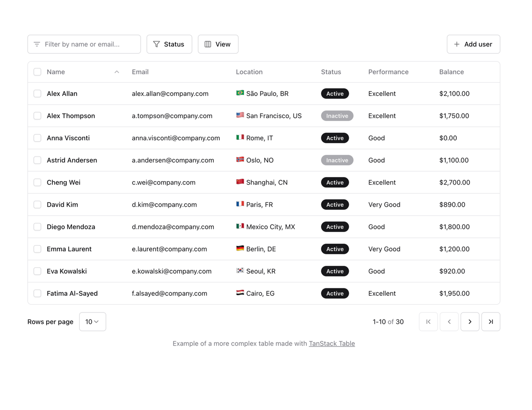532x410 pixels.
Task: Go to the previous page arrow
Action: click(x=449, y=321)
